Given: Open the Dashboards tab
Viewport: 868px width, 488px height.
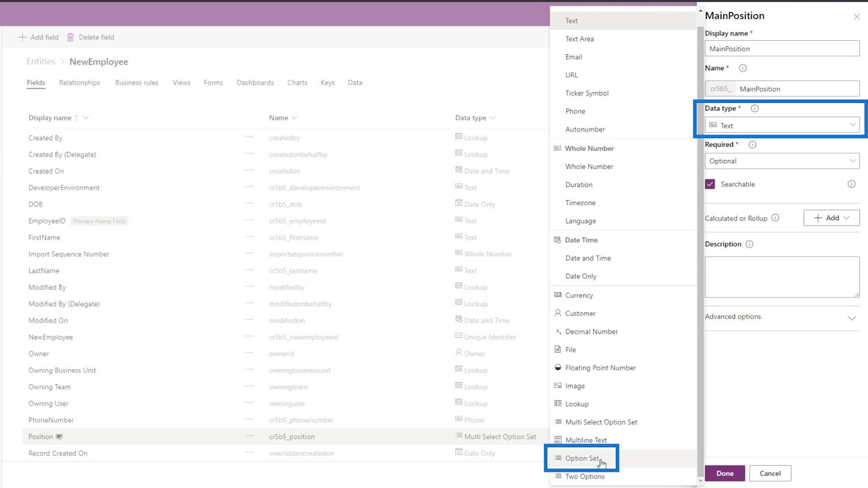Looking at the screenshot, I should (255, 83).
